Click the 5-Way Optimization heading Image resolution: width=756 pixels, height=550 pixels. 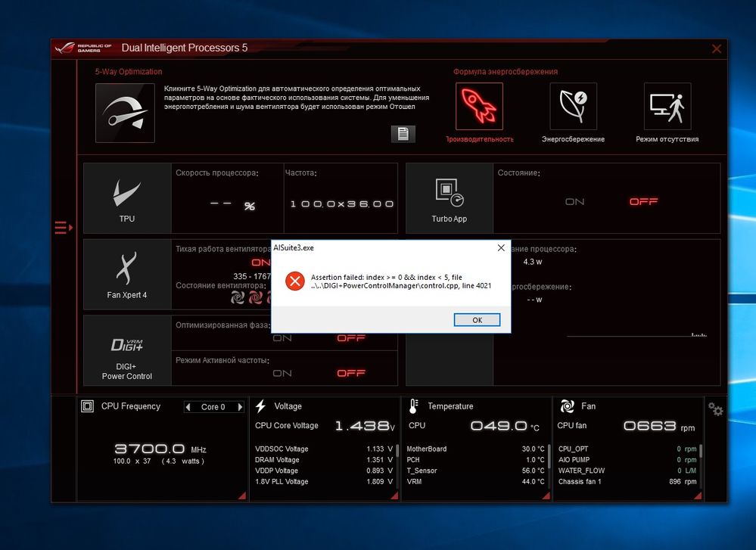click(x=129, y=72)
